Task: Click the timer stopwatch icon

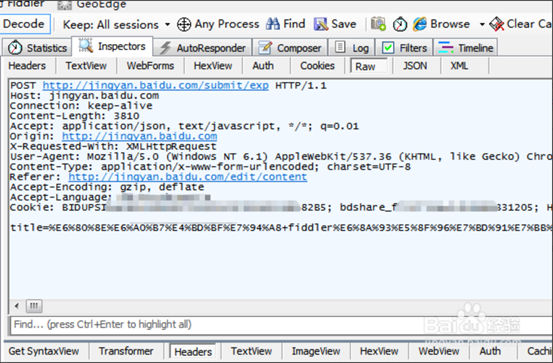Action: [400, 24]
